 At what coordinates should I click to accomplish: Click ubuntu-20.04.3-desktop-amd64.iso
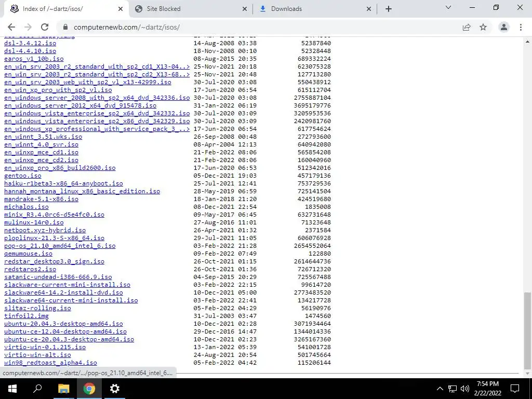click(x=63, y=324)
